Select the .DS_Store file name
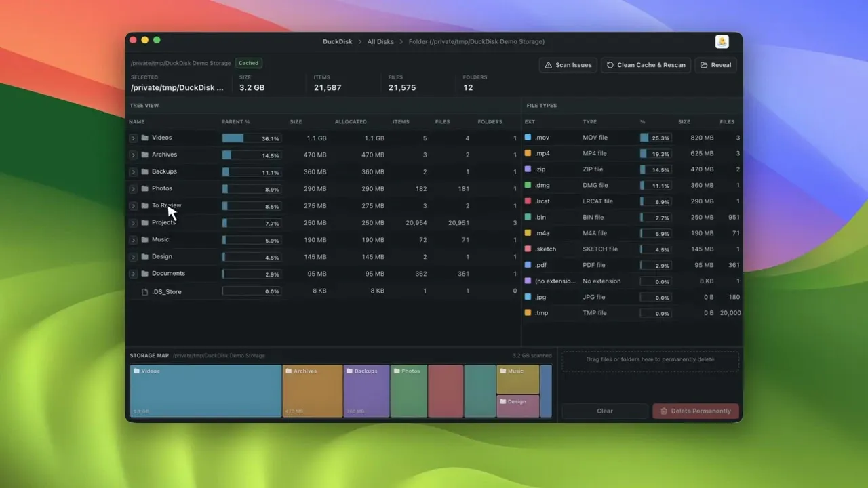868x488 pixels. [166, 291]
